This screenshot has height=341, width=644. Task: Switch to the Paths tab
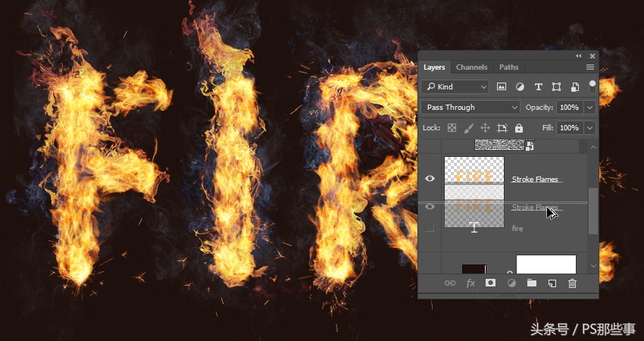click(509, 67)
